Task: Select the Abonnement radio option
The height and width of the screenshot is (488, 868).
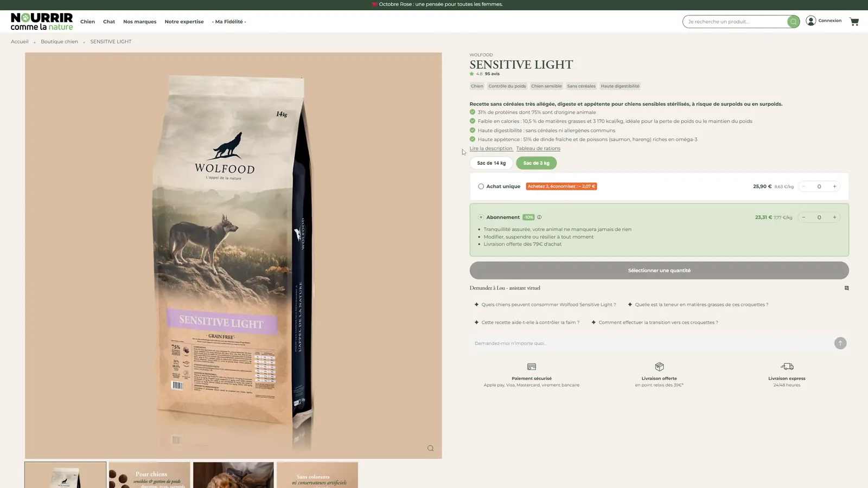Action: pos(481,217)
